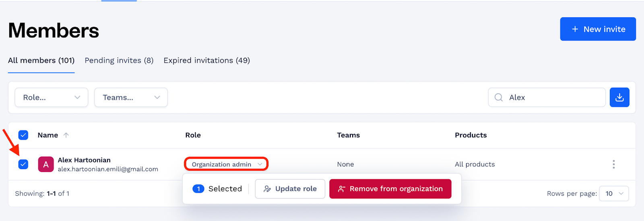The height and width of the screenshot is (221, 644).
Task: Click the Update role button
Action: tap(290, 189)
